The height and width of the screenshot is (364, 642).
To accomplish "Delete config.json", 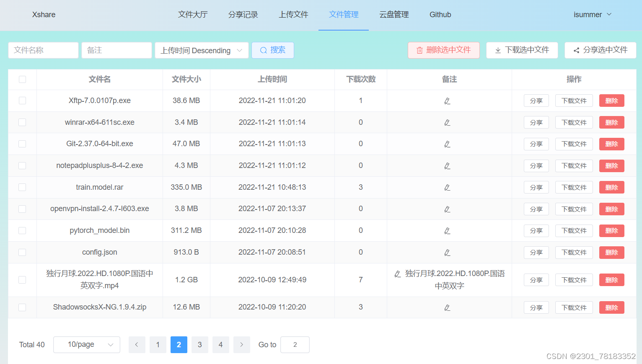I will (612, 253).
